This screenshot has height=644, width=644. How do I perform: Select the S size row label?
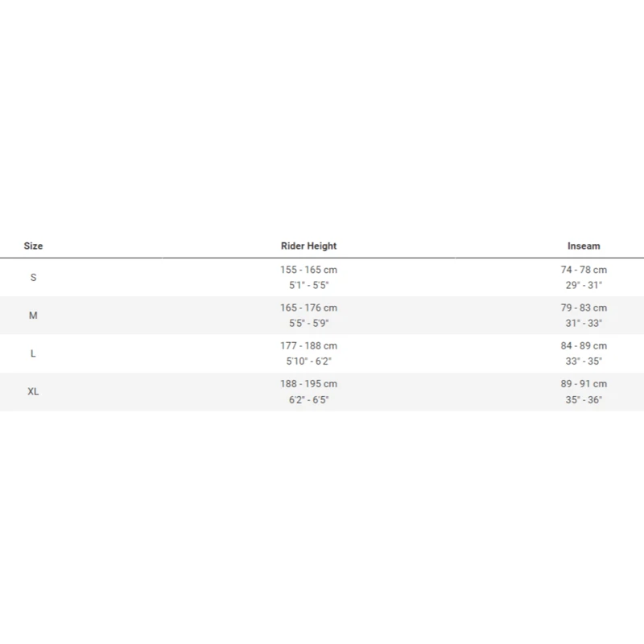[33, 277]
